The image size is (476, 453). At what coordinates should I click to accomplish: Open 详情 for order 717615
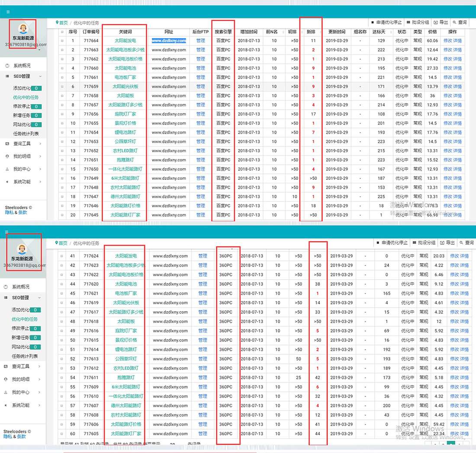click(x=464, y=340)
